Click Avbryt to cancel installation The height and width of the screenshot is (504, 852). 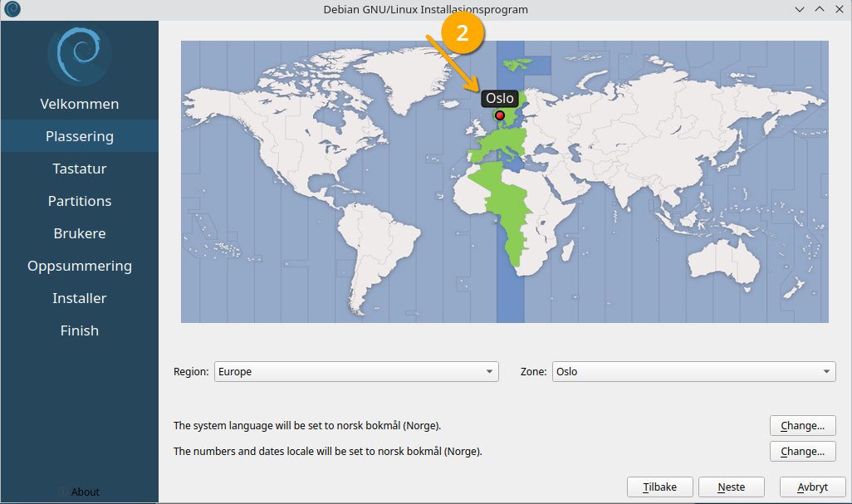click(812, 487)
